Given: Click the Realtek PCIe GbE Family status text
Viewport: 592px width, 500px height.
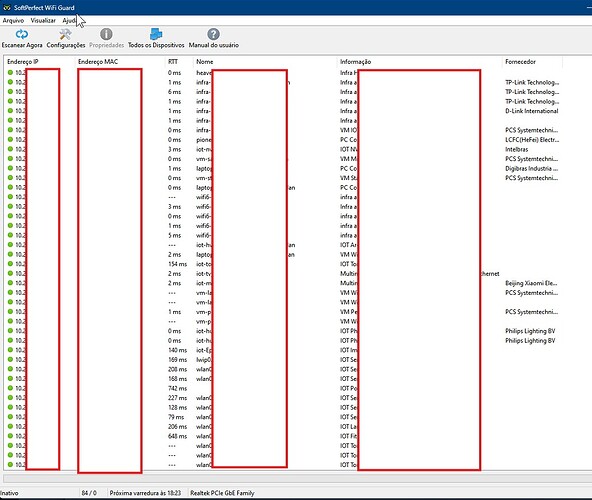Looking at the screenshot, I should click(x=222, y=493).
